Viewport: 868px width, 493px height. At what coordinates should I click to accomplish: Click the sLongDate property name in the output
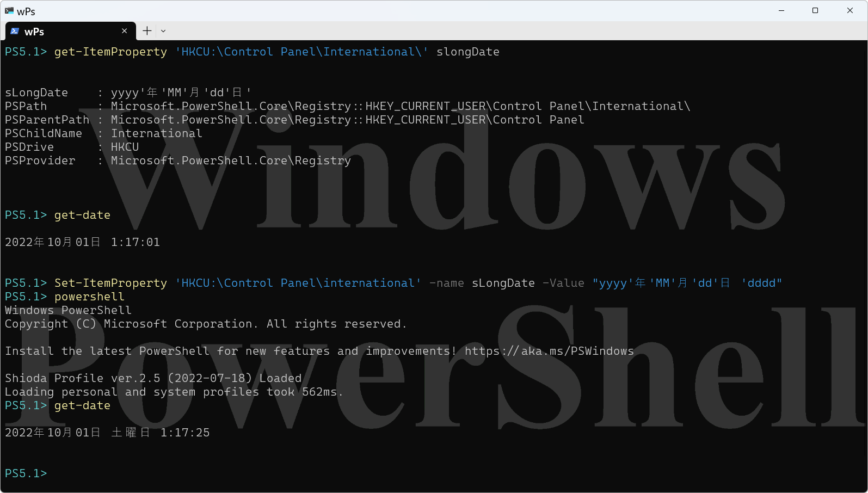(36, 93)
